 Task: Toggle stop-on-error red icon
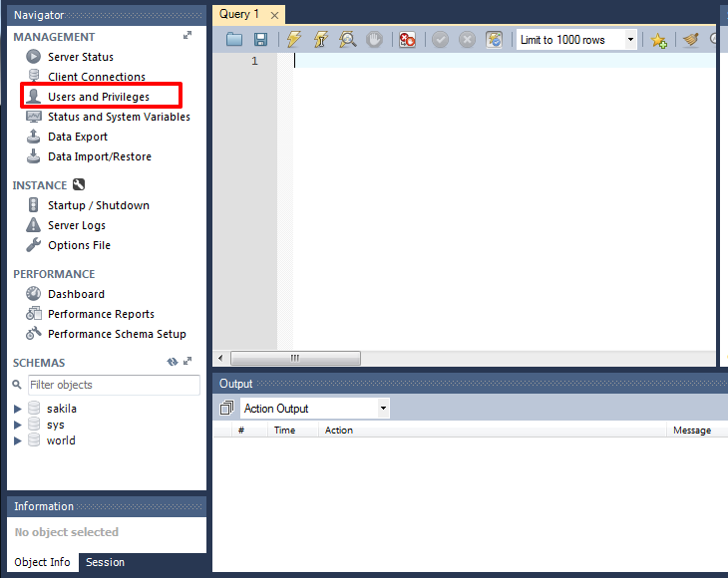[407, 40]
